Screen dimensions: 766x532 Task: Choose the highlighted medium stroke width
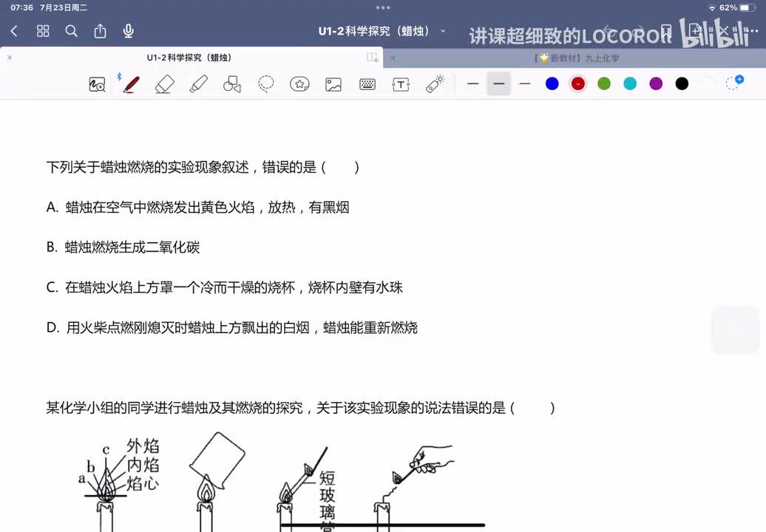(x=499, y=84)
